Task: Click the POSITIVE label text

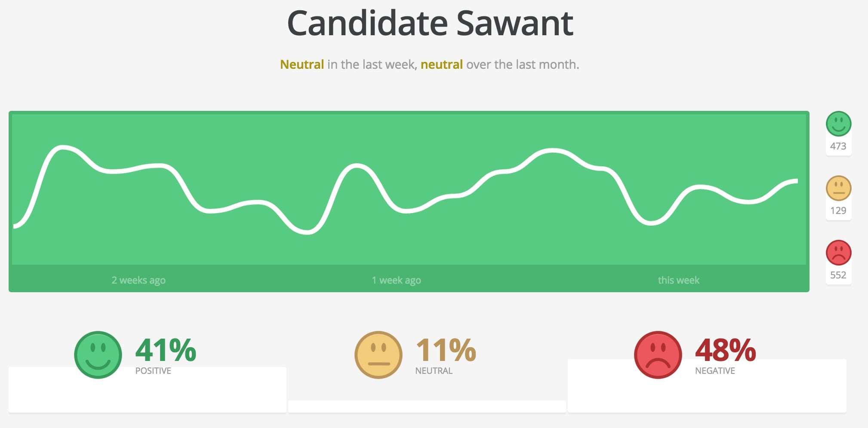Action: tap(153, 371)
